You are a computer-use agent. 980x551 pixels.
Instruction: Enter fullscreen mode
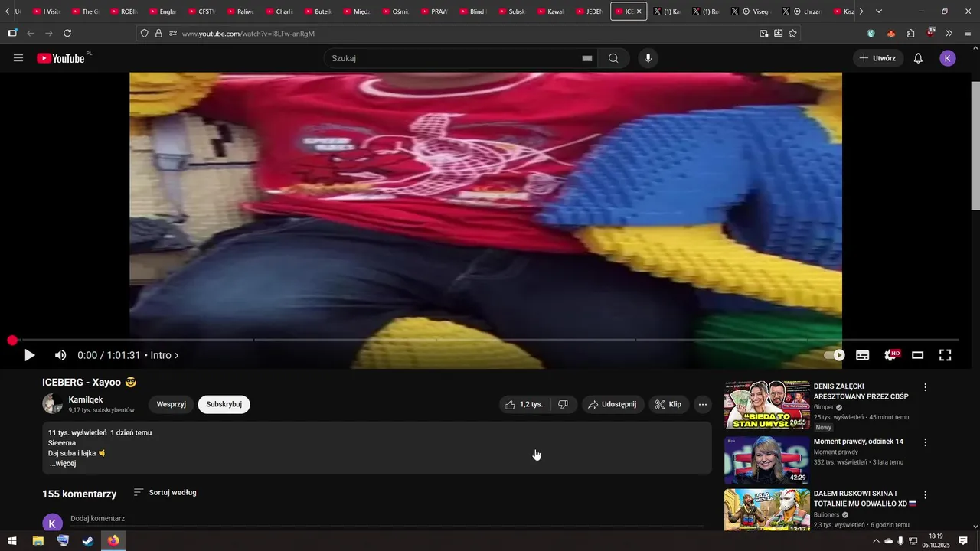946,355
